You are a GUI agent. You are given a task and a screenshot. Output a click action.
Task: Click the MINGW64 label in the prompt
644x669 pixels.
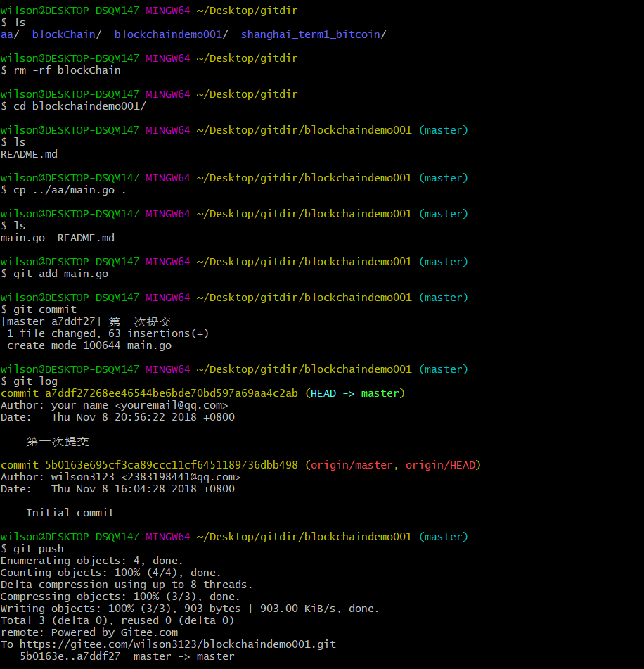[167, 10]
